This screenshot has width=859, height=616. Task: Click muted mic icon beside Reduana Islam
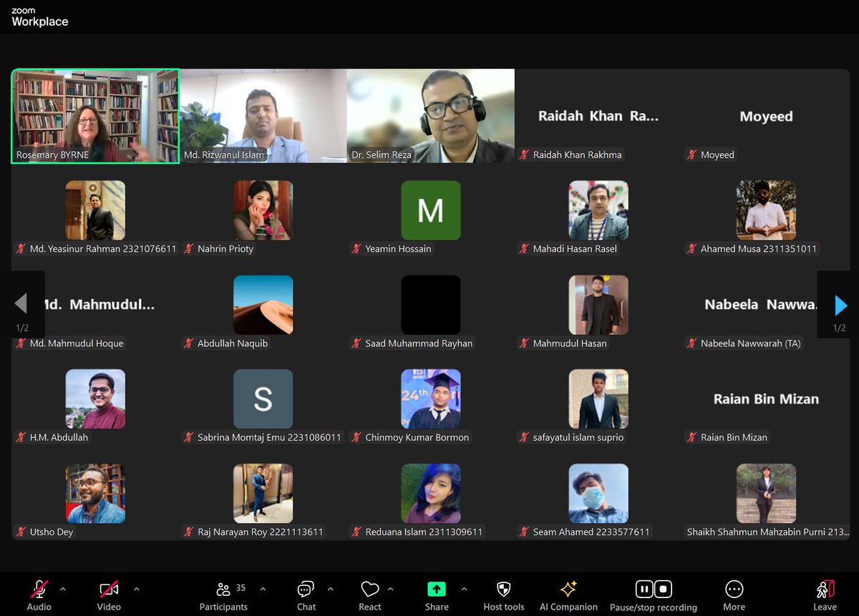(357, 532)
